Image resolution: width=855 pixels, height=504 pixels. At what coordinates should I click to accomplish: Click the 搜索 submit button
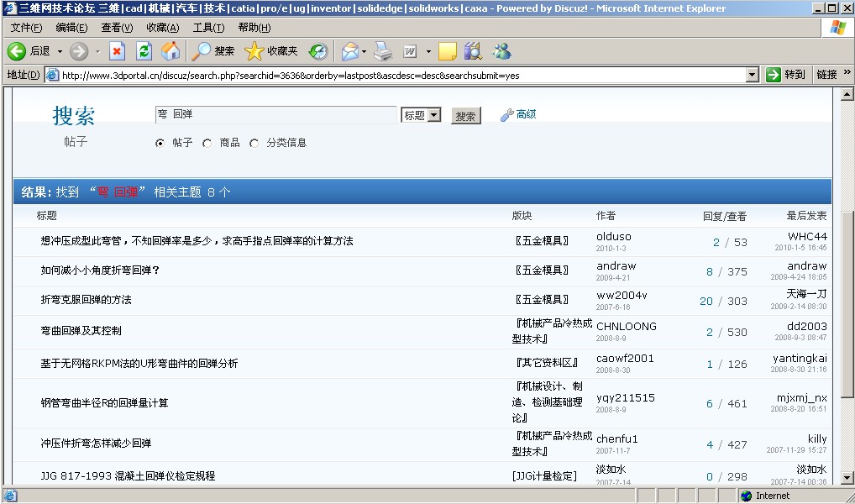click(x=465, y=116)
